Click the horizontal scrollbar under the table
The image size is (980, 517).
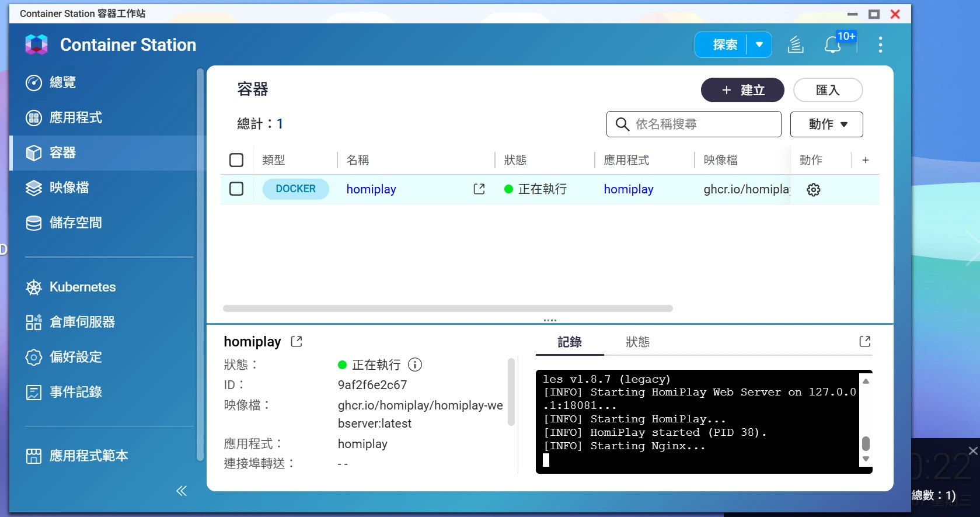(x=448, y=308)
